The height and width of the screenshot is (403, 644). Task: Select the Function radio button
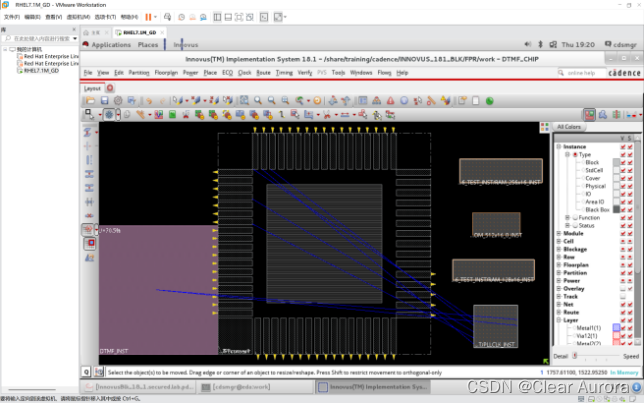(575, 218)
